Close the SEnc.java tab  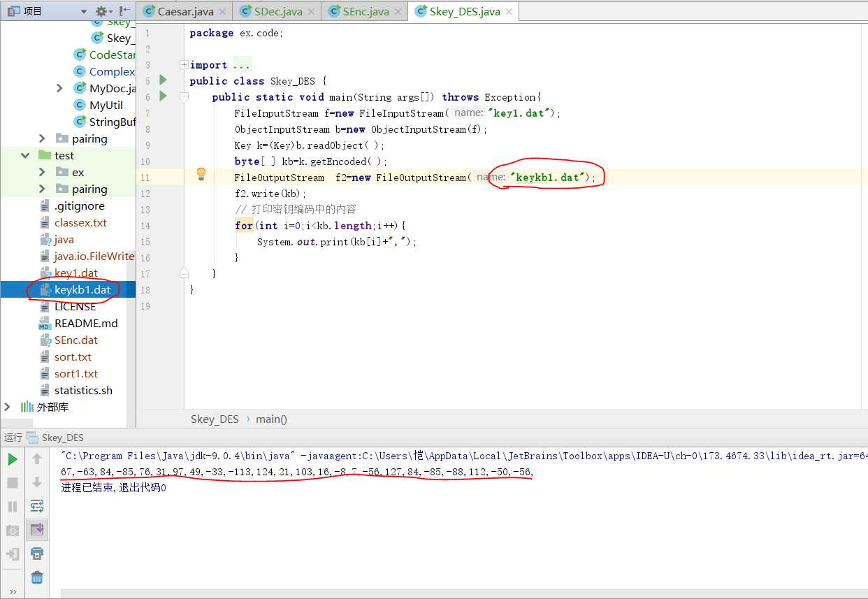398,12
